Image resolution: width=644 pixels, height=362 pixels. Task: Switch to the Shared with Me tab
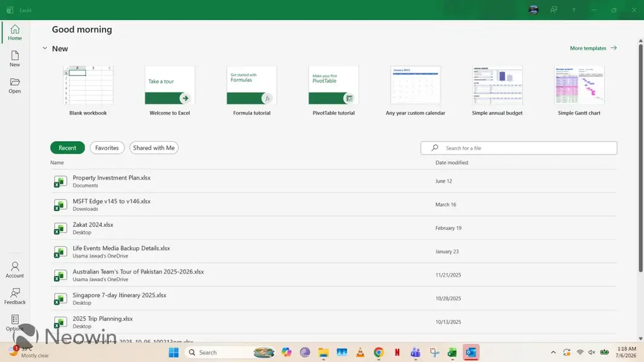pyautogui.click(x=153, y=148)
